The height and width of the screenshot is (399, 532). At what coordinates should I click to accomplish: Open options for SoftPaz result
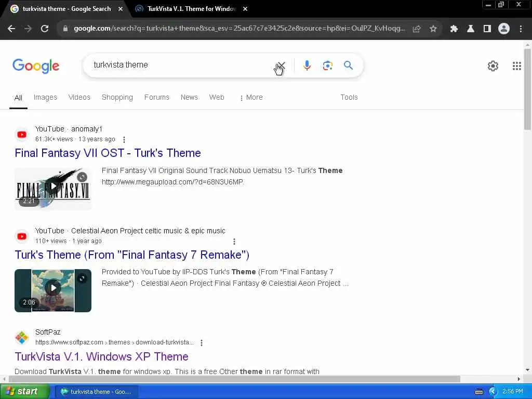[202, 343]
